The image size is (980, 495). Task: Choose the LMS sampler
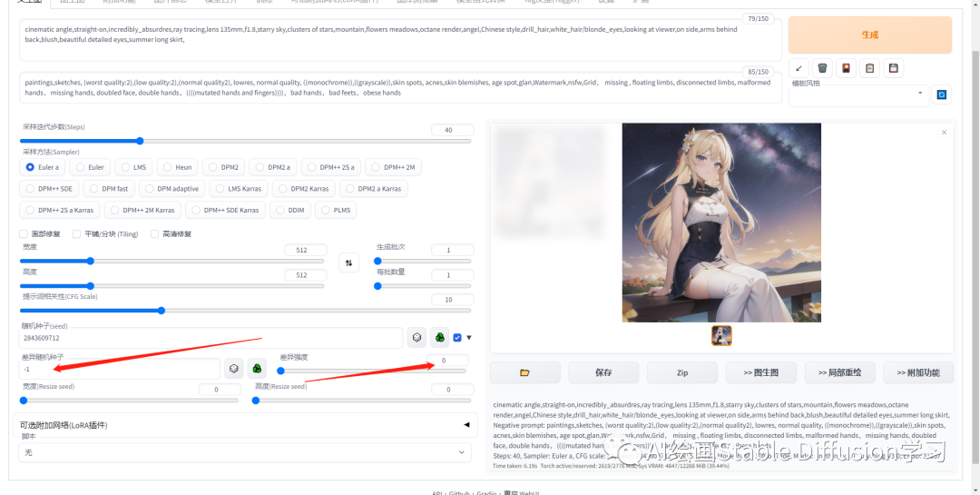(133, 167)
